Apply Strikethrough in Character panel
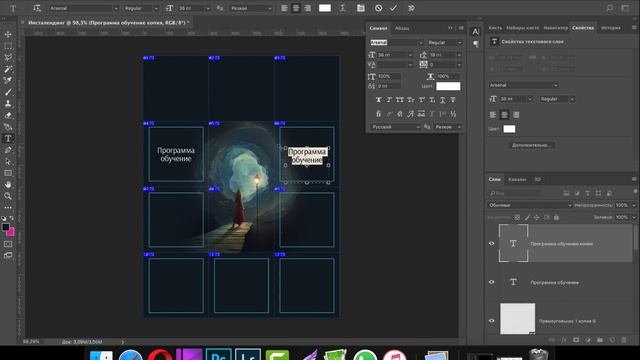This screenshot has height=360, width=640. click(453, 100)
